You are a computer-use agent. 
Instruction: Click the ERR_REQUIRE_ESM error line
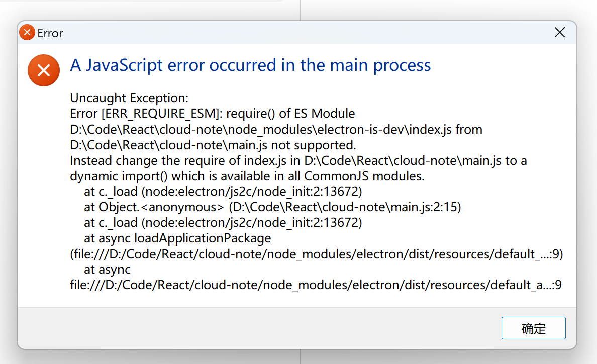[213, 114]
